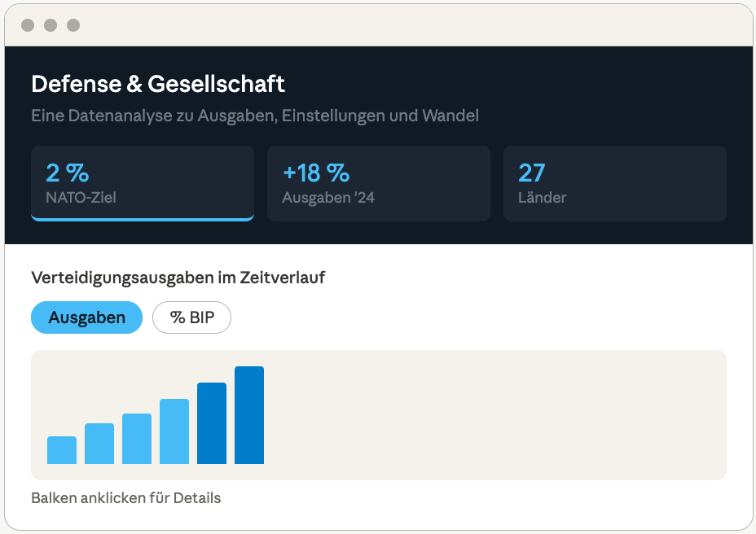756x534 pixels.
Task: Activate the Ausgaben pill toggle
Action: (87, 317)
